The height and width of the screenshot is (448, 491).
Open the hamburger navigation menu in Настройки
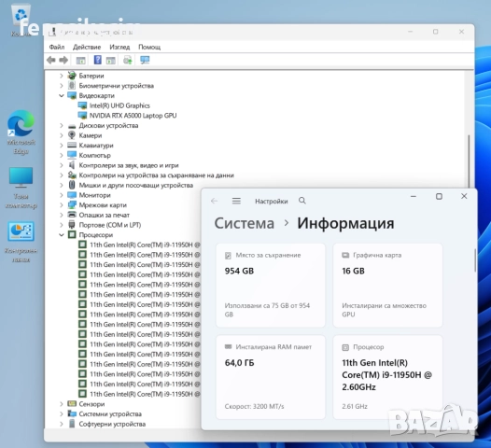(236, 201)
